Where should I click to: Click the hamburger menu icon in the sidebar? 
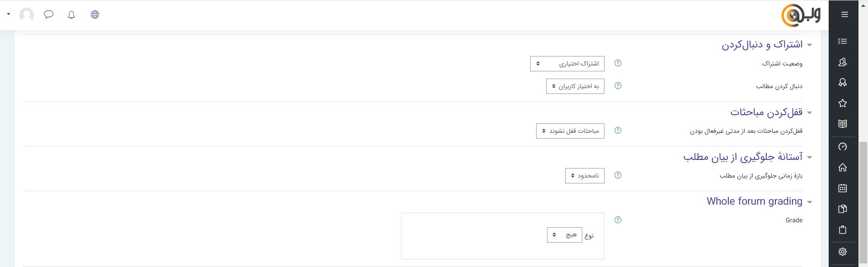point(844,14)
